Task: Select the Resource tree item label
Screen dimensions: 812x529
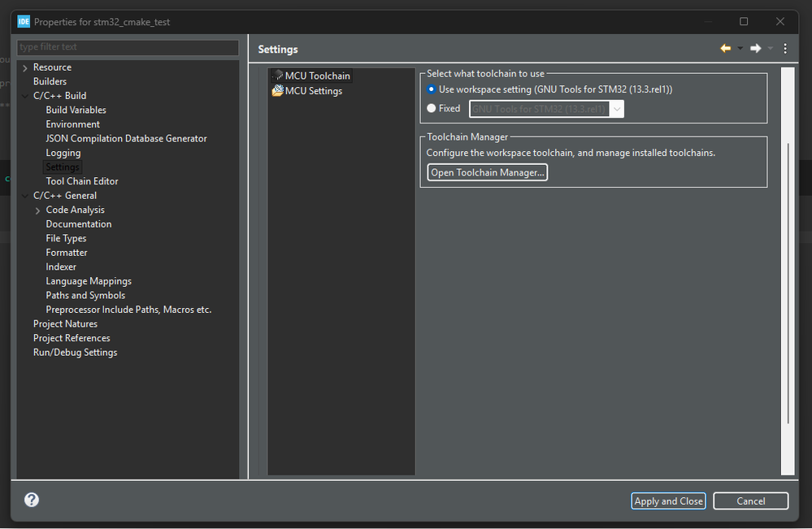Action: pos(52,67)
